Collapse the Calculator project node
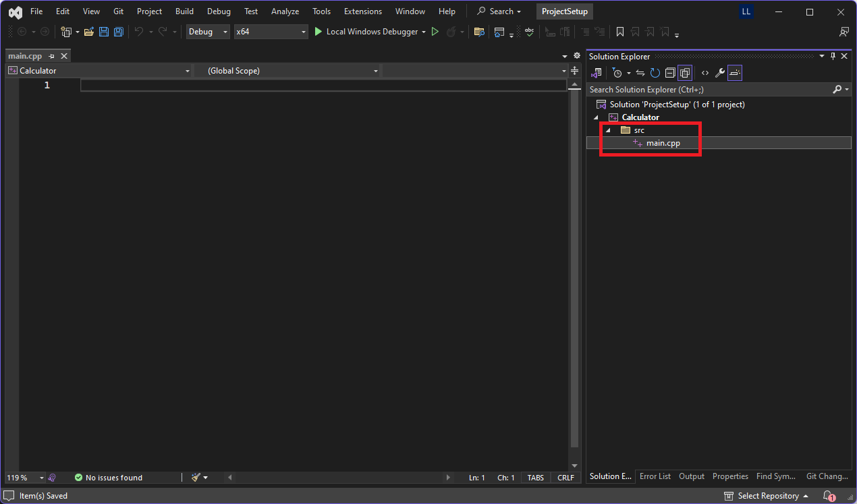This screenshot has height=504, width=857. [x=596, y=117]
